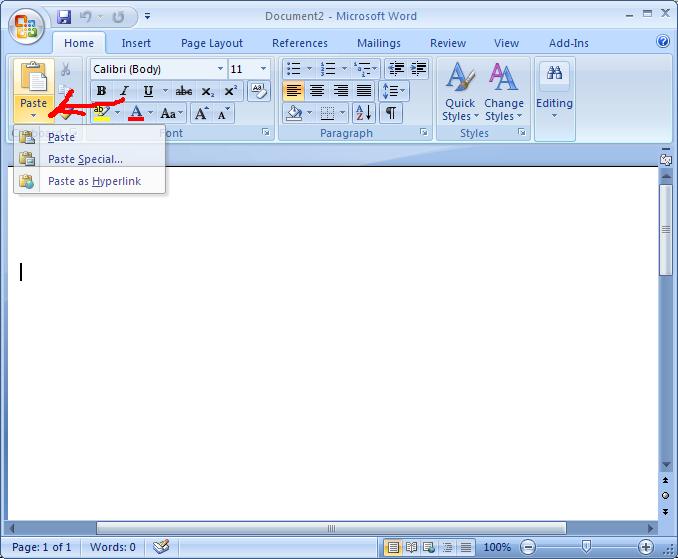Open the Quick Styles gallery
This screenshot has width=678, height=559.
pos(460,91)
